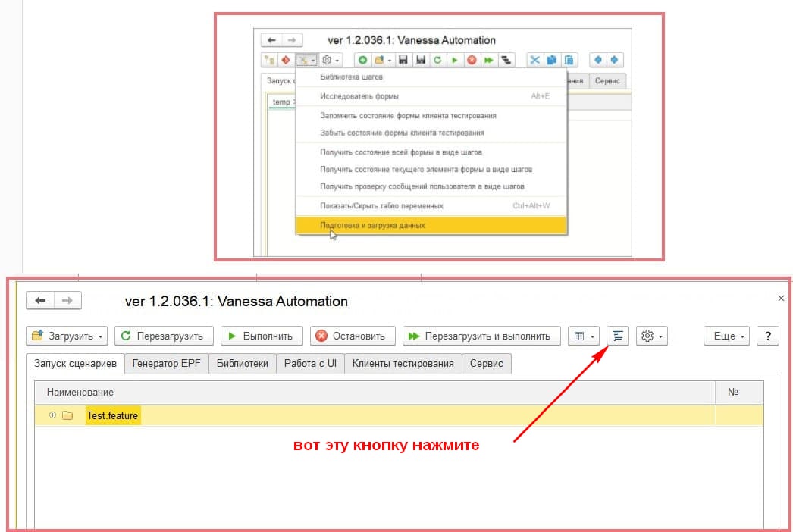
Task: Click the red stop icon in the upper toolbar
Action: coord(472,60)
